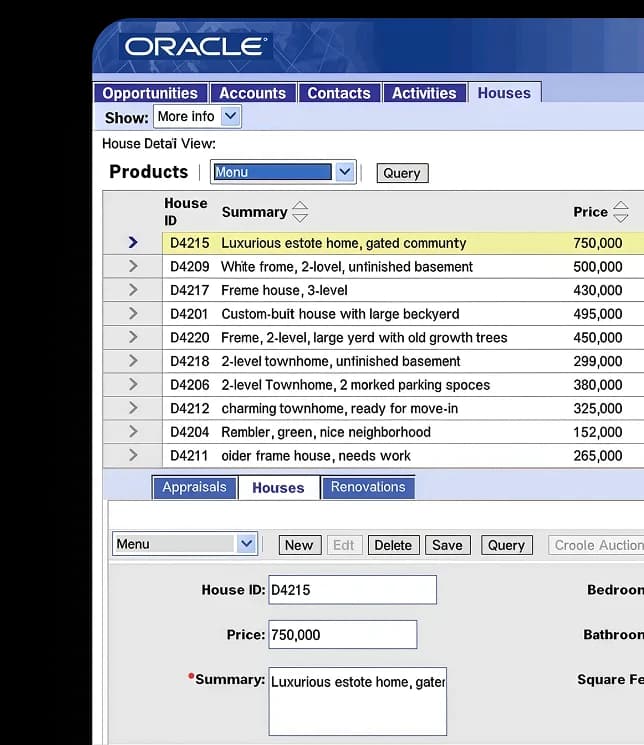
Task: Click row arrow icon for house D4204
Action: click(133, 432)
